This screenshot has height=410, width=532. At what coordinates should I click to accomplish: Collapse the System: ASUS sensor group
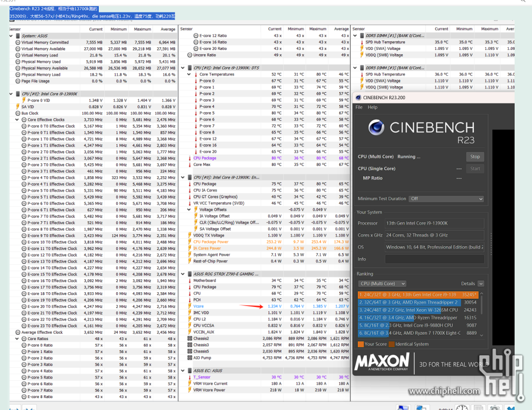[x=11, y=36]
